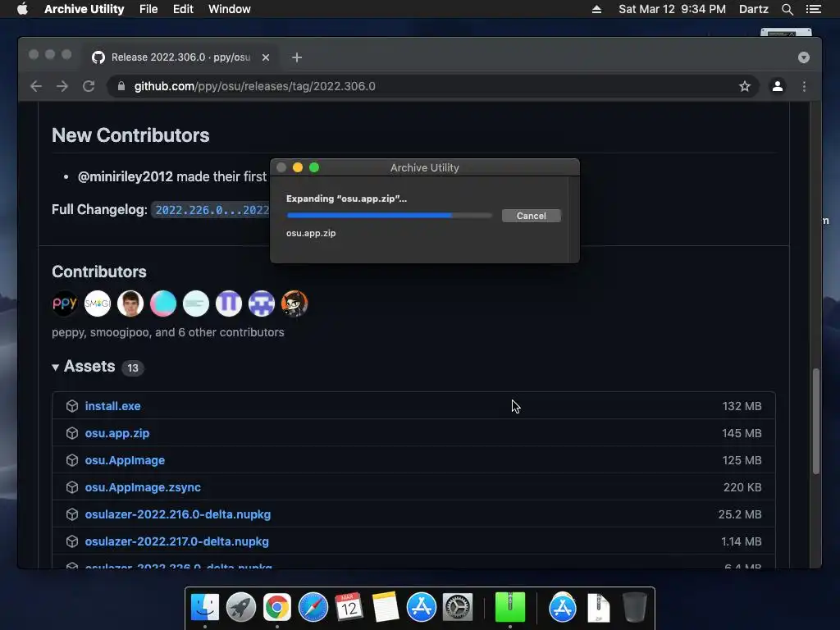This screenshot has height=630, width=840.
Task: Cancel expanding osu.app.zip
Action: point(531,216)
